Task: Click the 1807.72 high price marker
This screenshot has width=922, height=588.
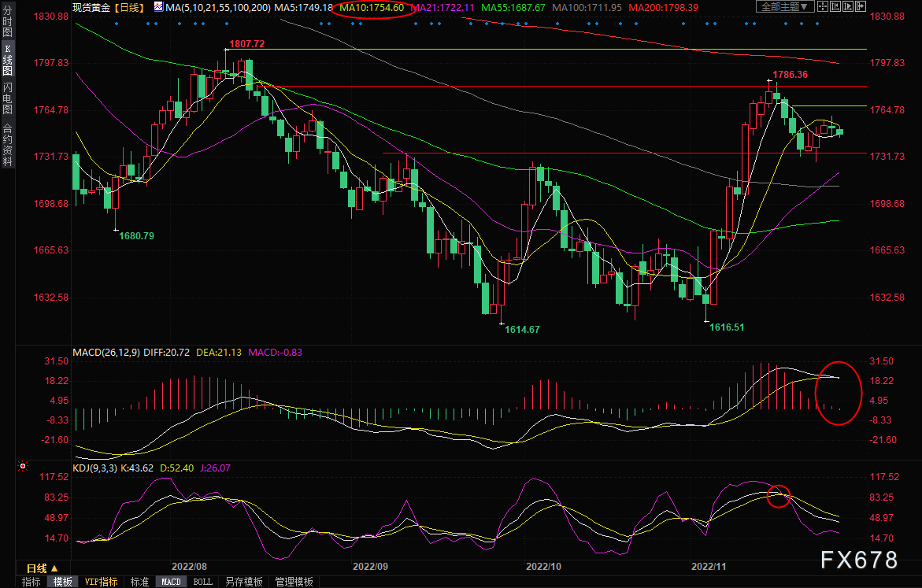Action: tap(246, 44)
